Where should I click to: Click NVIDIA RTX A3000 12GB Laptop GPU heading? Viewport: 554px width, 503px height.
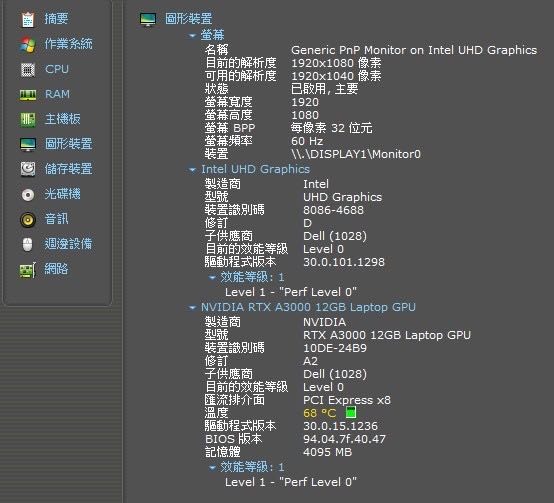tap(308, 307)
